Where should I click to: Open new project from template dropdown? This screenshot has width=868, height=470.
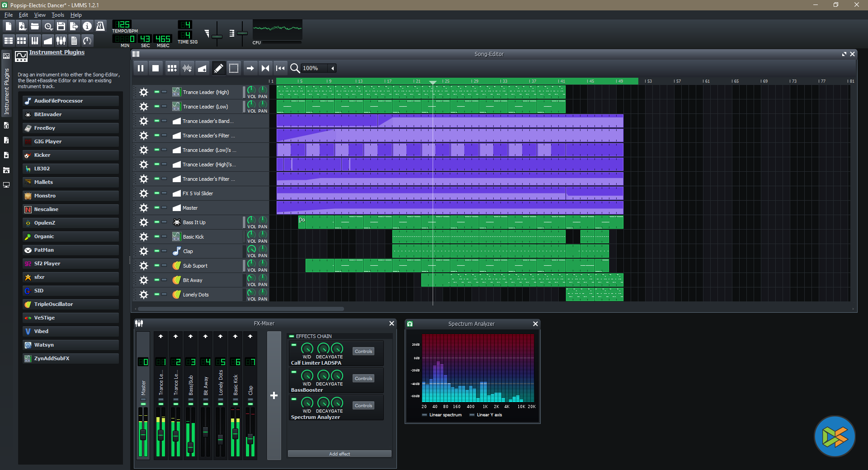pos(22,26)
